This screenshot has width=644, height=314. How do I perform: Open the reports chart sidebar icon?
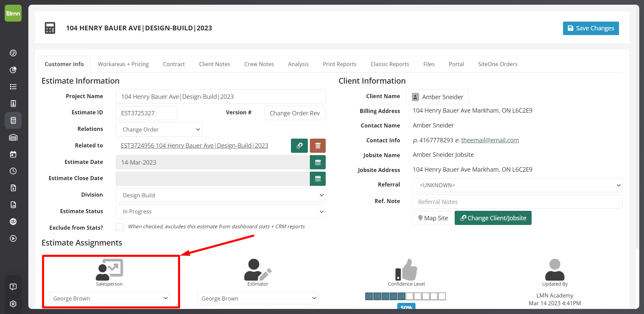[13, 205]
